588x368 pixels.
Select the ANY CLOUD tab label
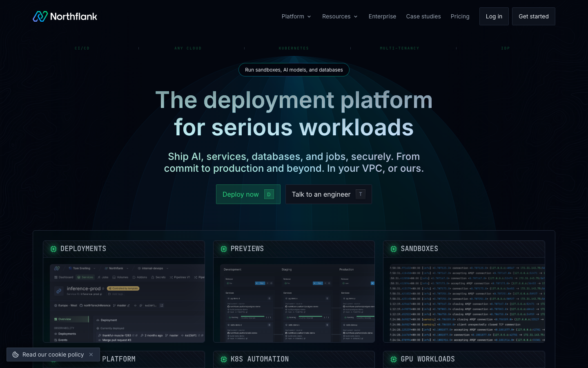point(188,48)
